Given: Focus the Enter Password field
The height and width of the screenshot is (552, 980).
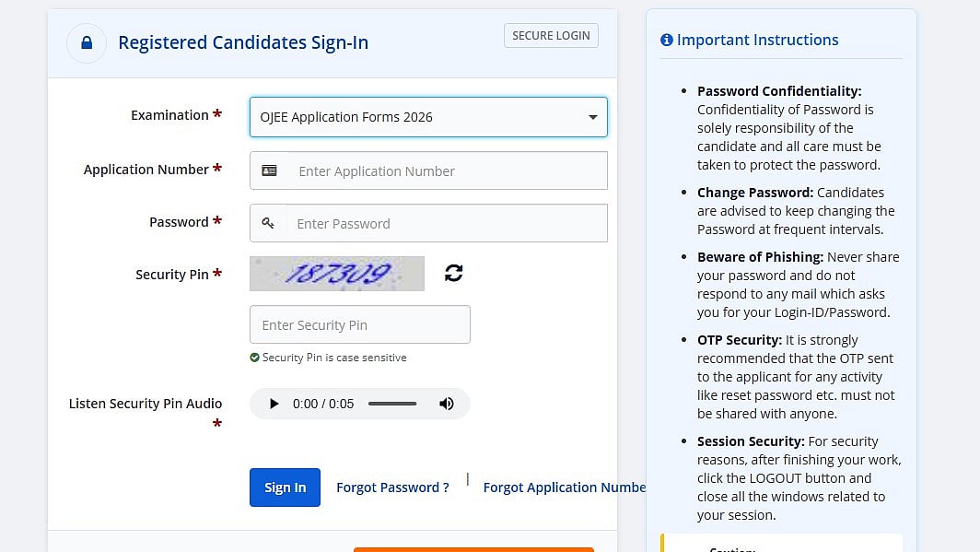Looking at the screenshot, I should pyautogui.click(x=447, y=223).
